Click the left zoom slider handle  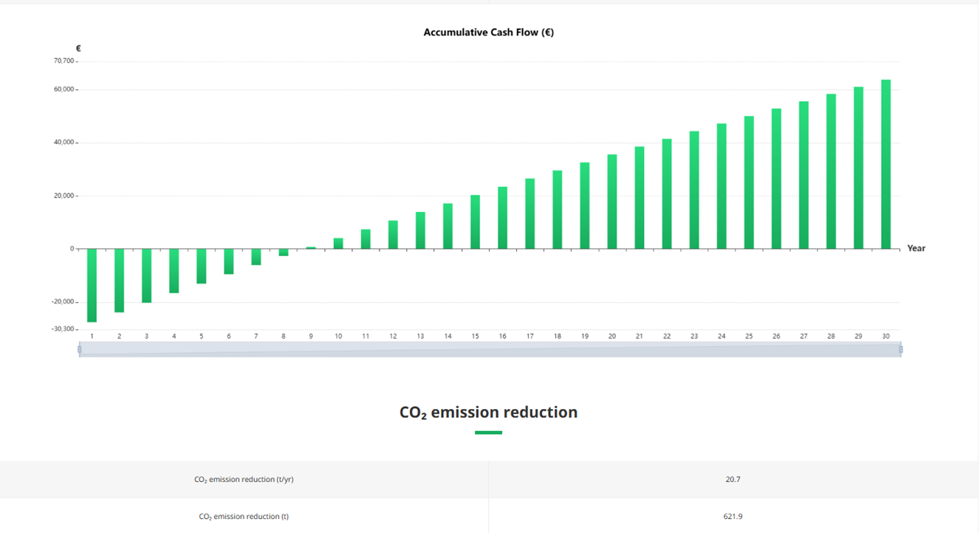point(79,349)
